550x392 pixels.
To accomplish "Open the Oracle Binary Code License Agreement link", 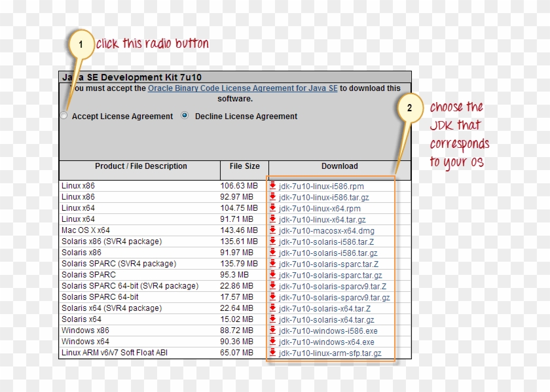I will tap(243, 88).
